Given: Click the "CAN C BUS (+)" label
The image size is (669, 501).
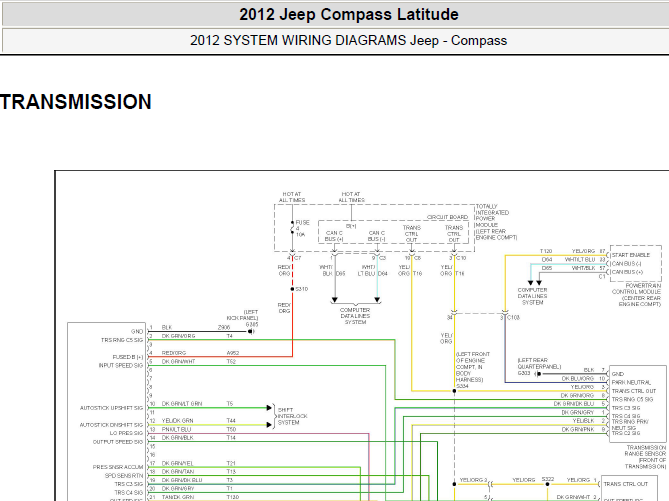Looking at the screenshot, I should point(334,236).
